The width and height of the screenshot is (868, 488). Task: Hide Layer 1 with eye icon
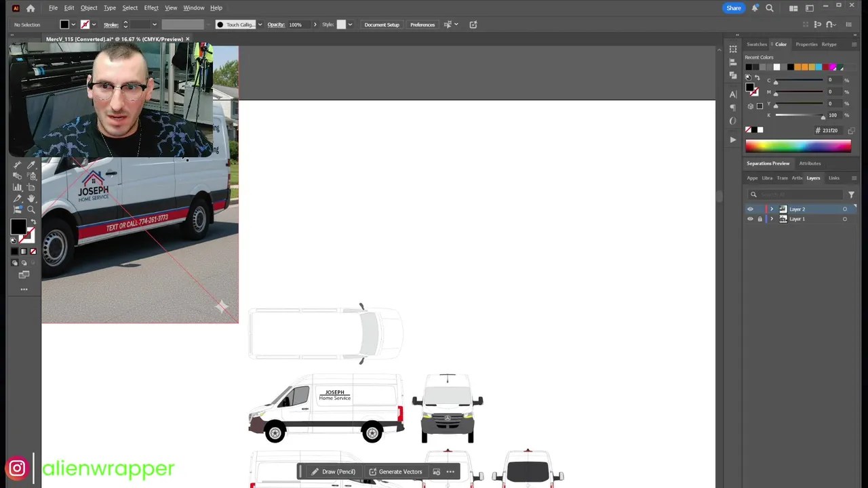[x=750, y=219]
